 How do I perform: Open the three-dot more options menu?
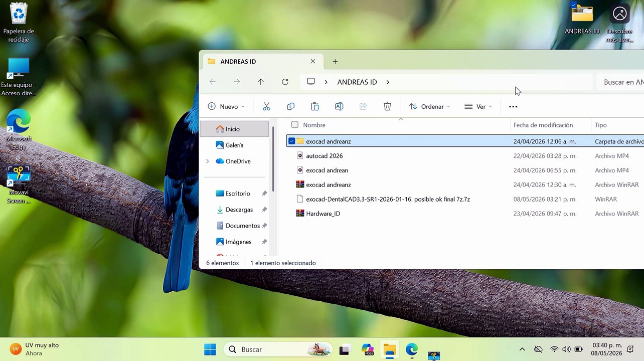513,106
